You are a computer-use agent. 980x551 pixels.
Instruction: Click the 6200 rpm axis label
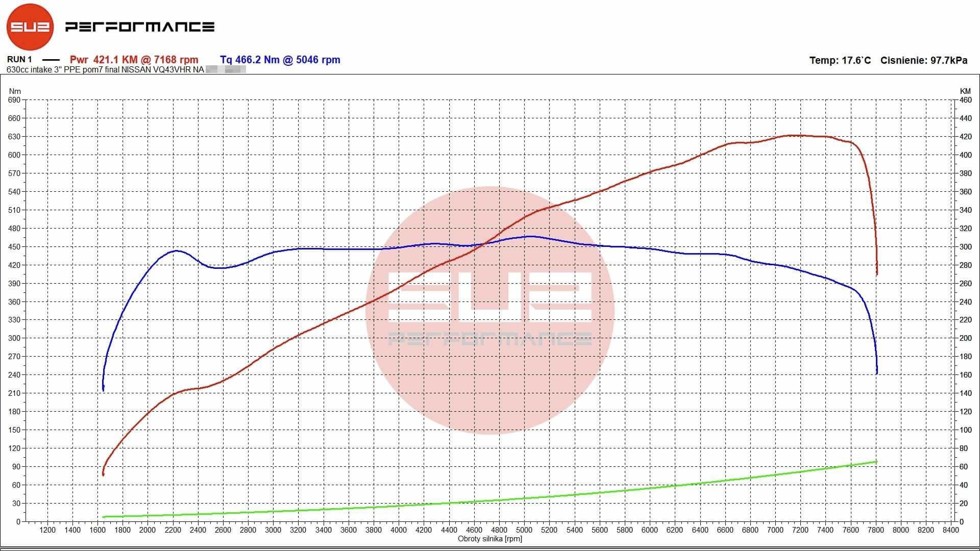(675, 530)
